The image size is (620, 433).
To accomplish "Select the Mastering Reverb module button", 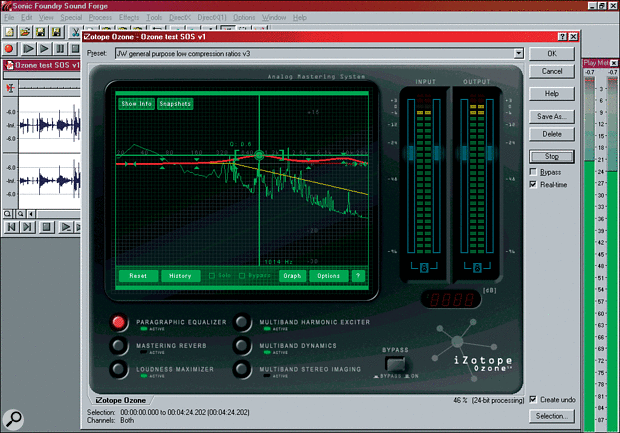I will click(119, 346).
